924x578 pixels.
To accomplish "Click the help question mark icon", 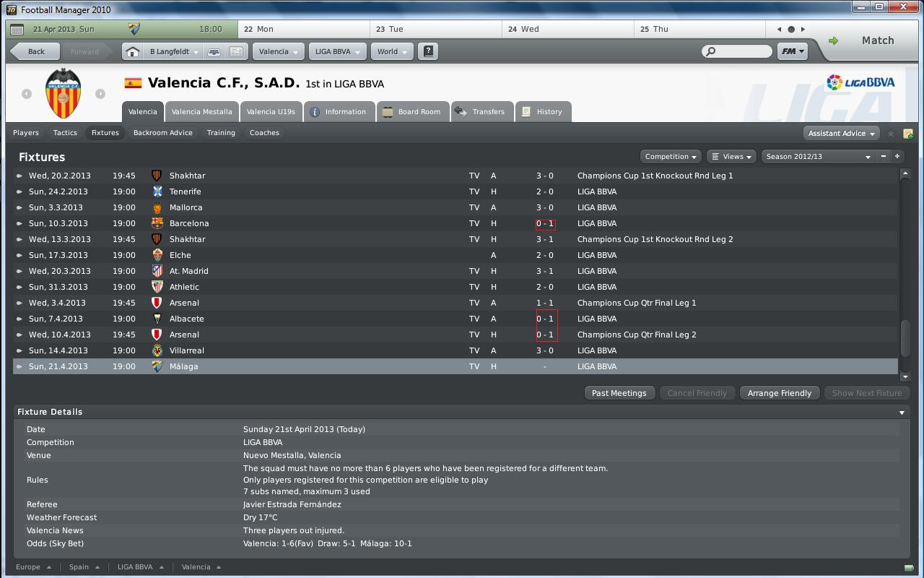I will tap(429, 51).
